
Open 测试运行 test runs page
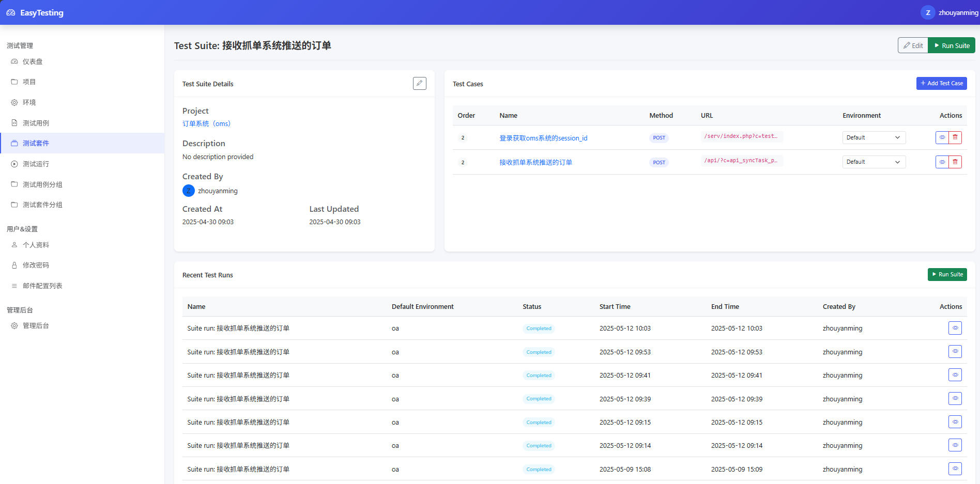[82, 164]
